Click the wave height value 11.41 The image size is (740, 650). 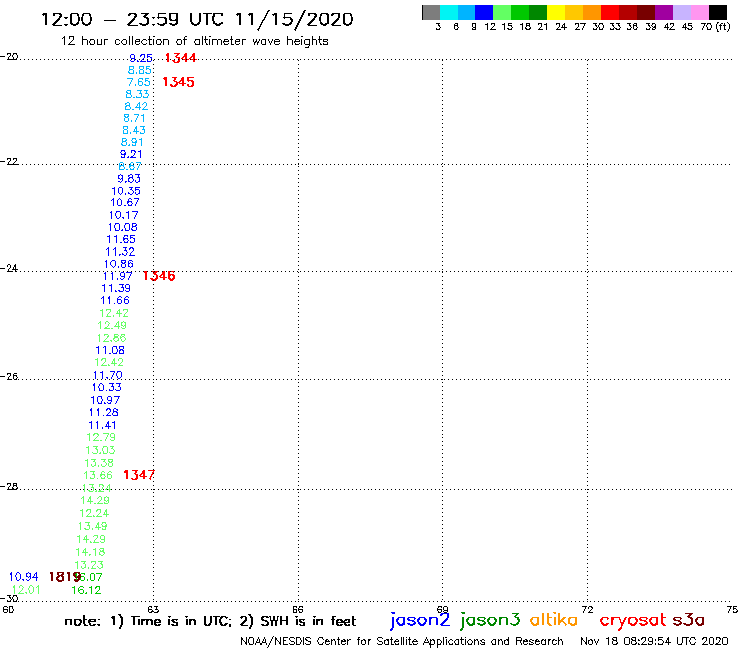[x=102, y=425]
